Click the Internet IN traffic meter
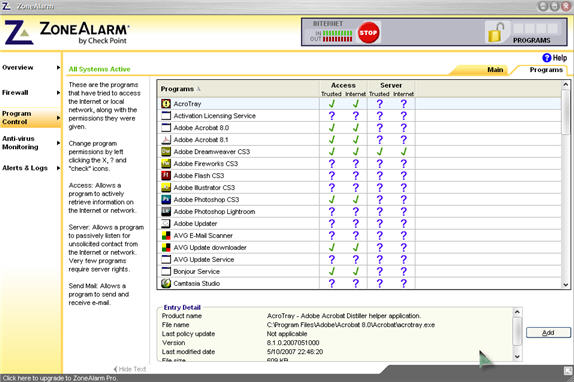Screen dimensions: 574x382 click(x=337, y=33)
